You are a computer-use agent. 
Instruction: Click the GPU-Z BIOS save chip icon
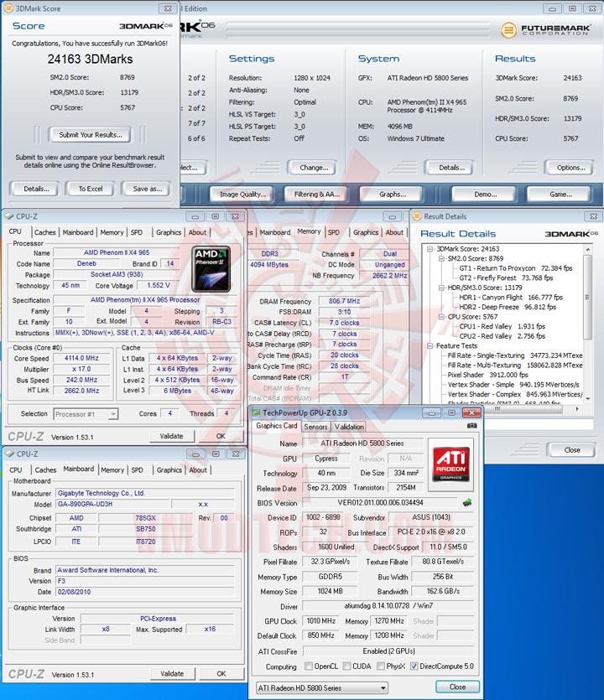[x=467, y=503]
